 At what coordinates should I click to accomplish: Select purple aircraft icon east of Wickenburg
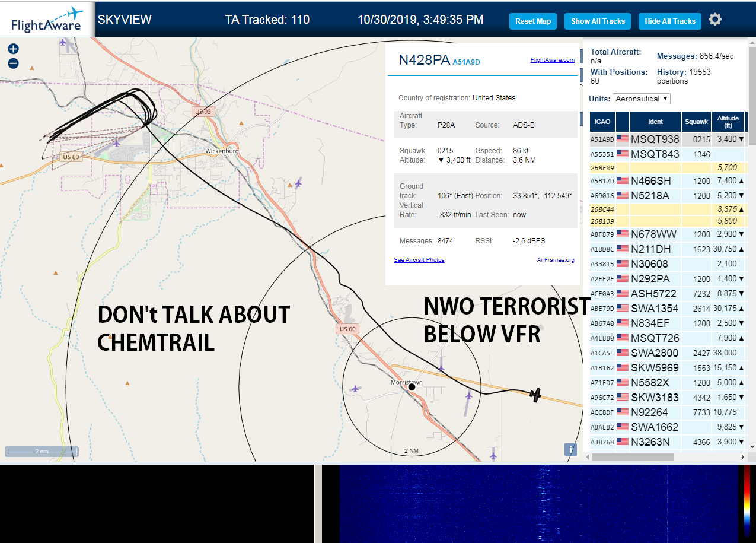pos(298,183)
